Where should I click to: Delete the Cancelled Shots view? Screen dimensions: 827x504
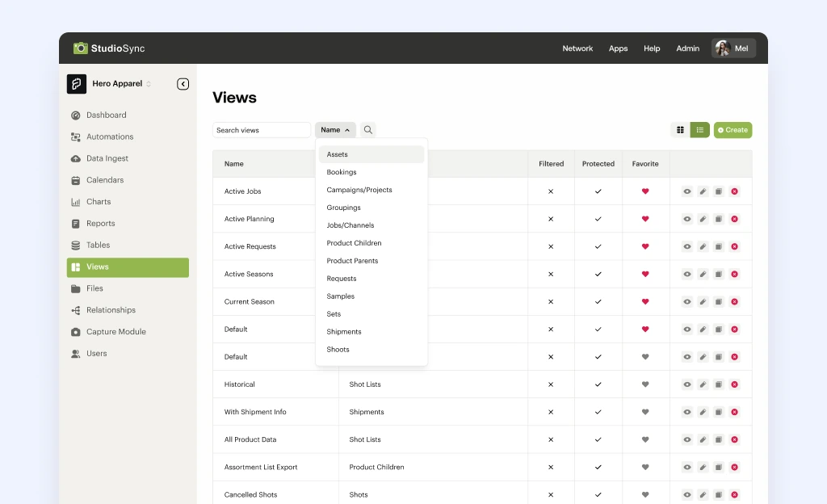734,494
